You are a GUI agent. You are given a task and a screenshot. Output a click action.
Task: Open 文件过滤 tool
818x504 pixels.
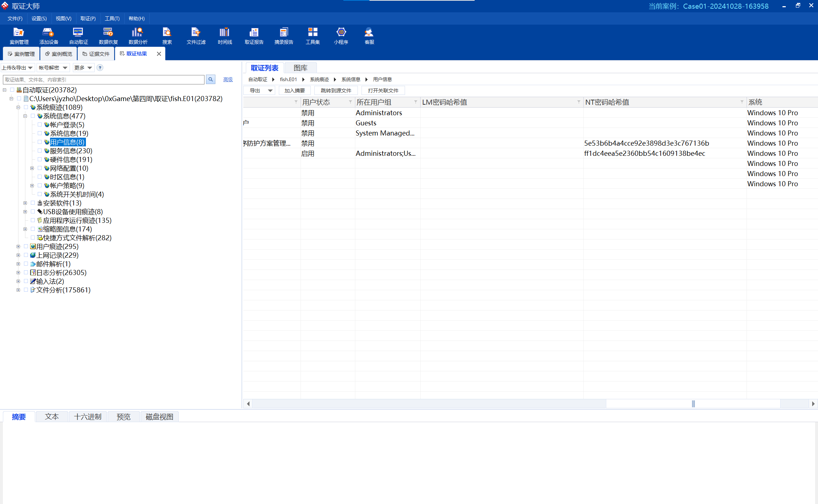(x=196, y=36)
